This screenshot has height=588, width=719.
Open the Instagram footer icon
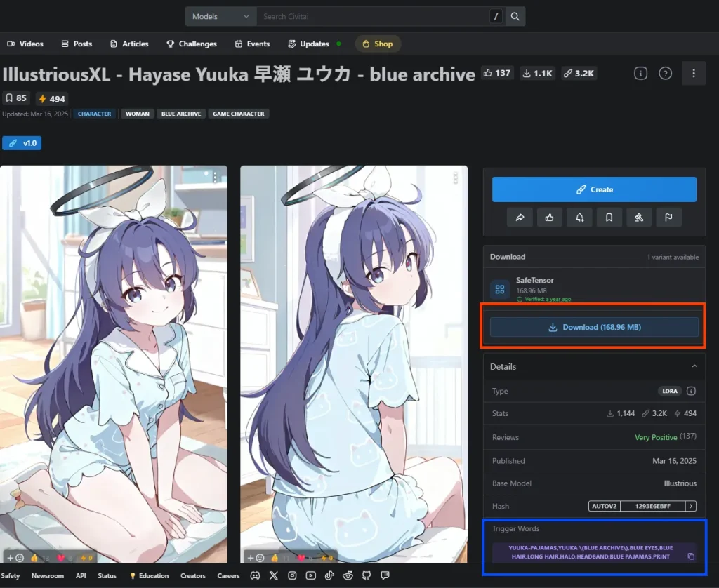(x=292, y=575)
